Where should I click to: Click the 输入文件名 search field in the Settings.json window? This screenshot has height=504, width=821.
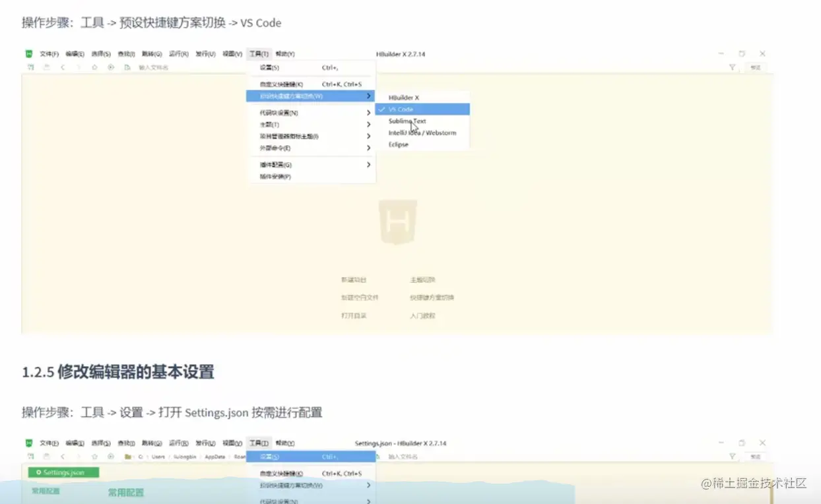point(404,457)
